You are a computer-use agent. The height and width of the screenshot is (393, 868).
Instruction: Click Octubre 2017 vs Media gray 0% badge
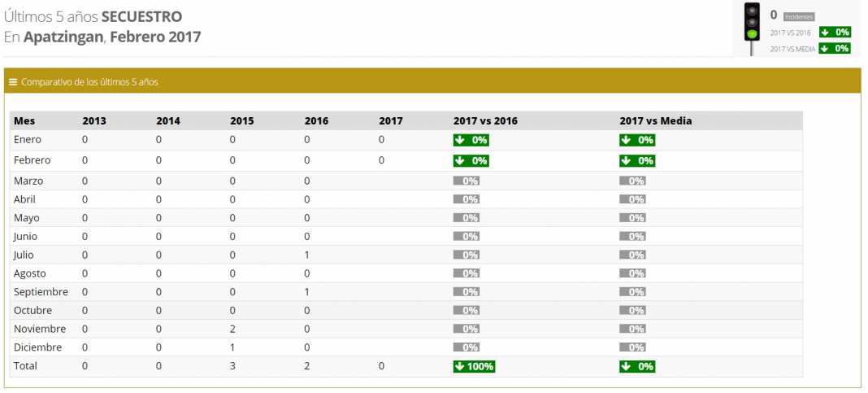coord(633,310)
